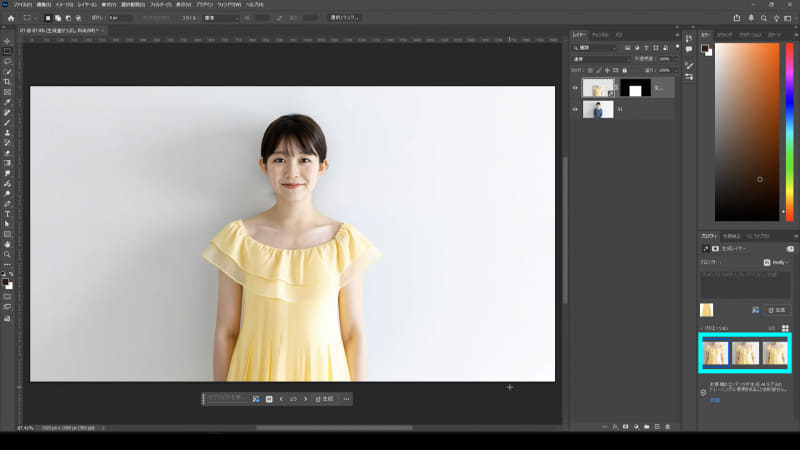
Task: Open the marquee Style dropdown
Action: pos(221,18)
